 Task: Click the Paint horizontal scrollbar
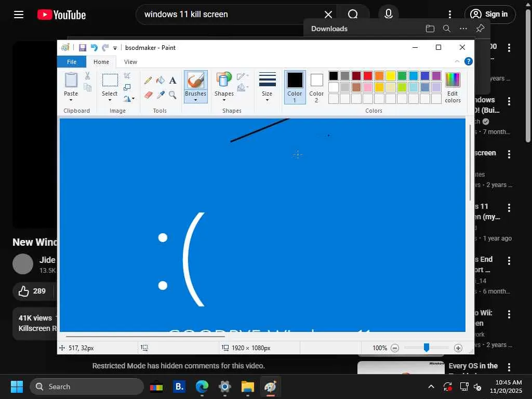coord(145,336)
